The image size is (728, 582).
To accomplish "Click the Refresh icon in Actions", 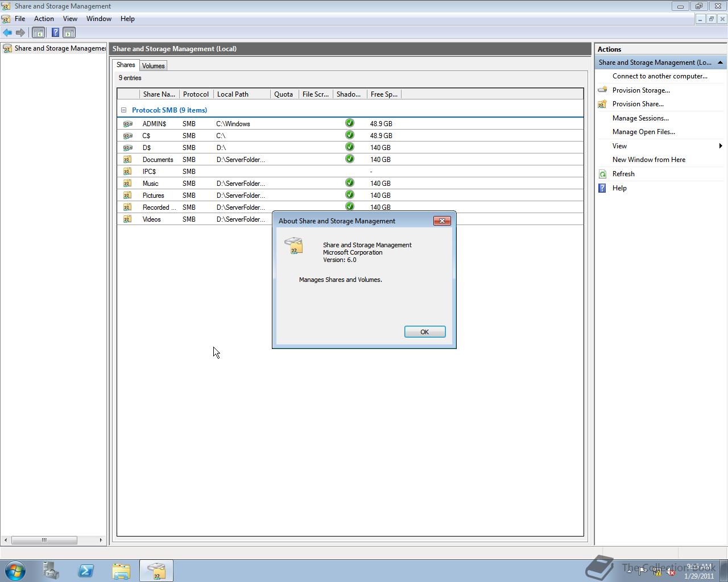I will pos(602,174).
